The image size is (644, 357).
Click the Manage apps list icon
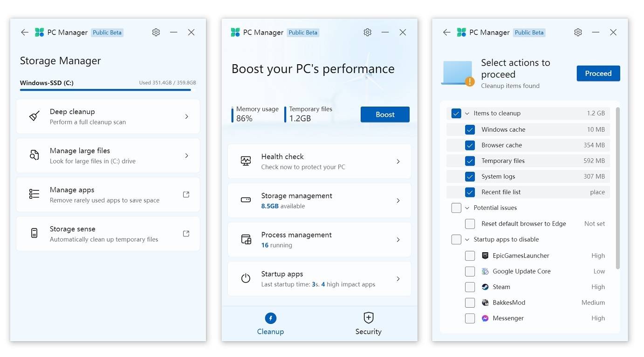[x=34, y=195]
